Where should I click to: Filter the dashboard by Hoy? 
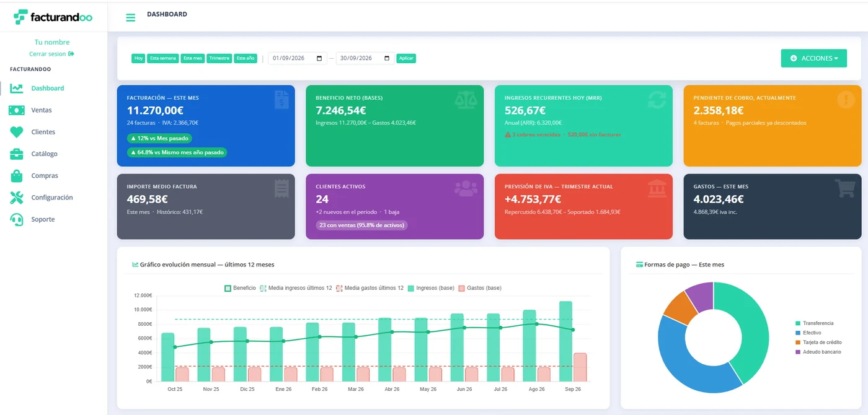coord(138,58)
